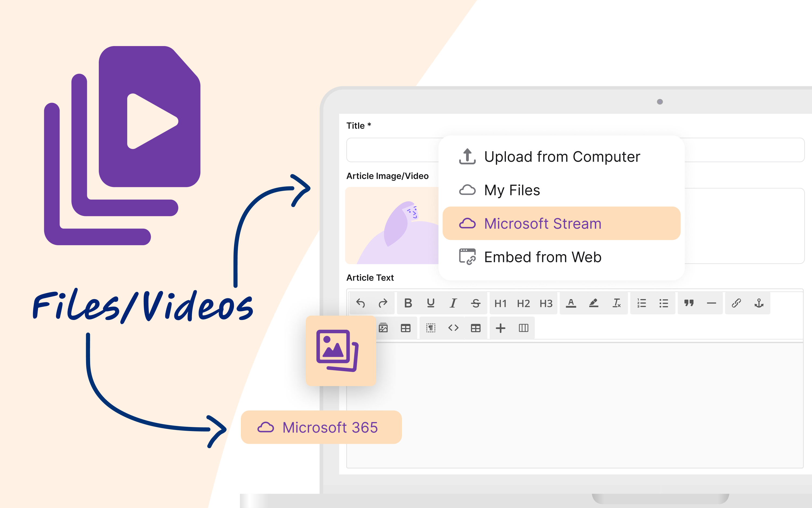Viewport: 812px width, 508px height.
Task: Apply H2 heading style
Action: [523, 303]
